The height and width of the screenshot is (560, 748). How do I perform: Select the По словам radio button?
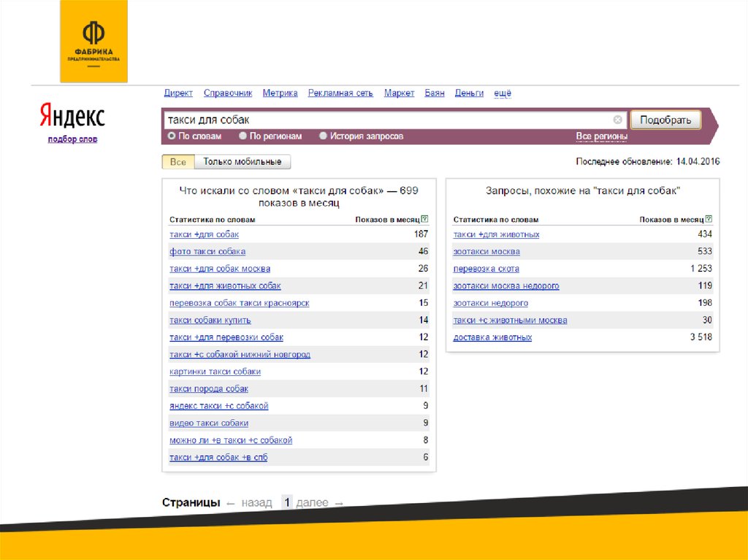pos(172,137)
